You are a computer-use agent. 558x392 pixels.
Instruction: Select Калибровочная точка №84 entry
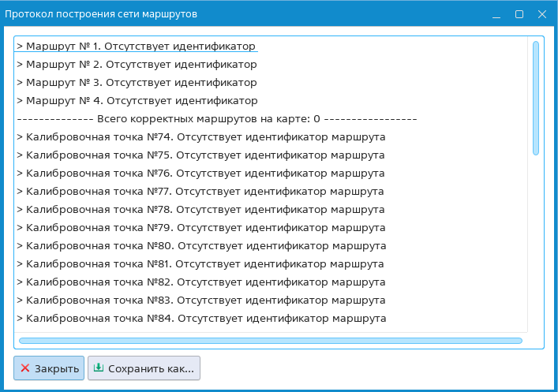200,318
